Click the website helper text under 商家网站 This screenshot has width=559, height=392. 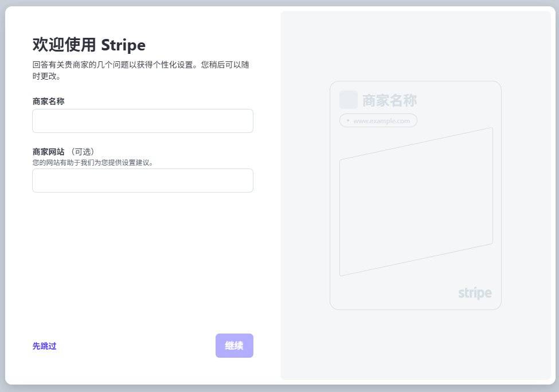93,162
